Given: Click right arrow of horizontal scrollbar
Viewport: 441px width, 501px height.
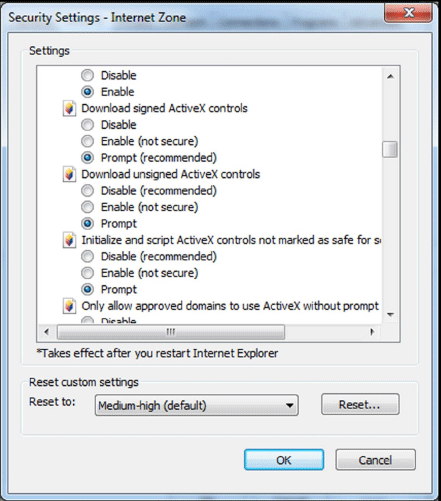Looking at the screenshot, I should tap(372, 332).
